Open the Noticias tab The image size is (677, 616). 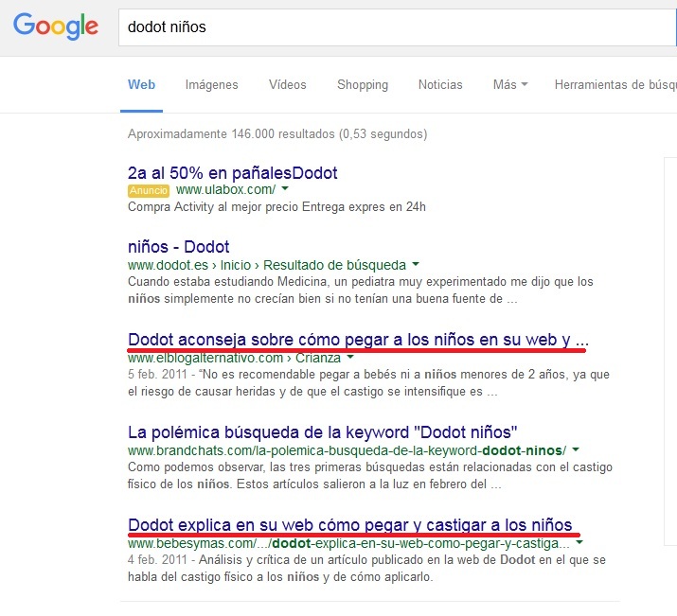[x=440, y=84]
